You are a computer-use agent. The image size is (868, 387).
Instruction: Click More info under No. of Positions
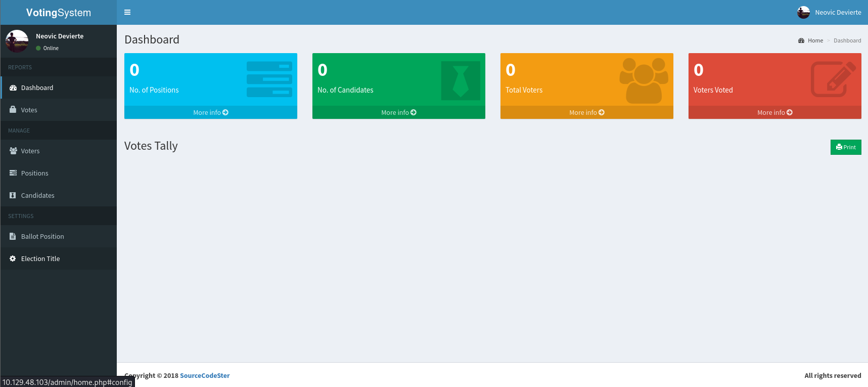[x=211, y=112]
